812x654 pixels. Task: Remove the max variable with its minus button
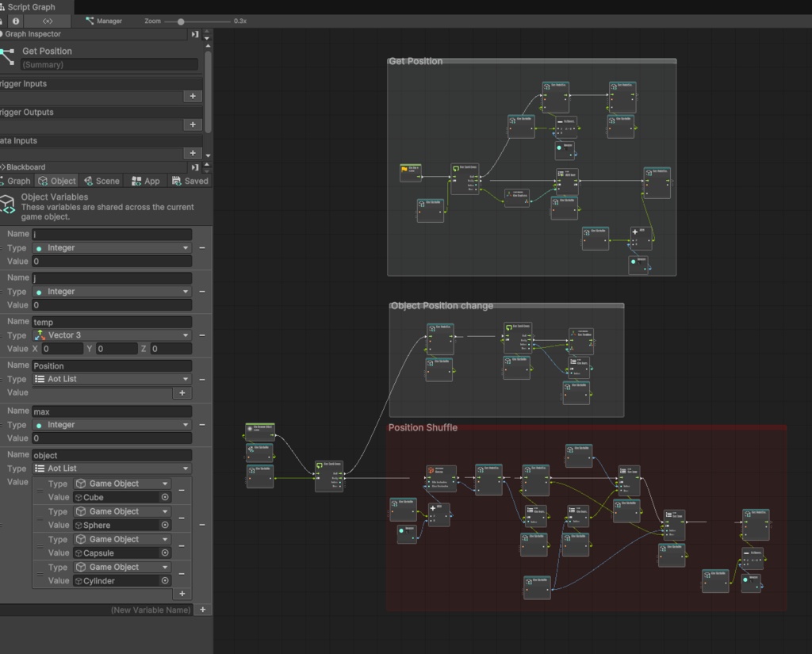coord(203,424)
